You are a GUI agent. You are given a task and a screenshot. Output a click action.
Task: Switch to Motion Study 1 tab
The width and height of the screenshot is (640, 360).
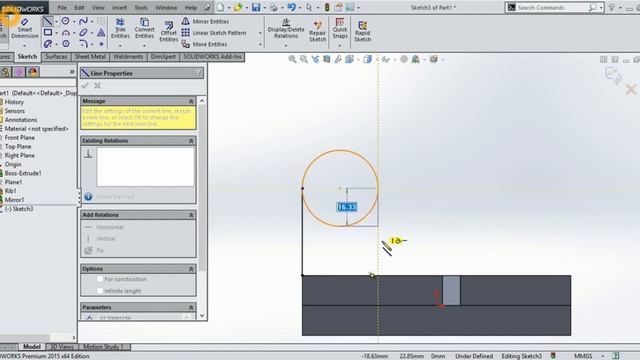click(103, 347)
